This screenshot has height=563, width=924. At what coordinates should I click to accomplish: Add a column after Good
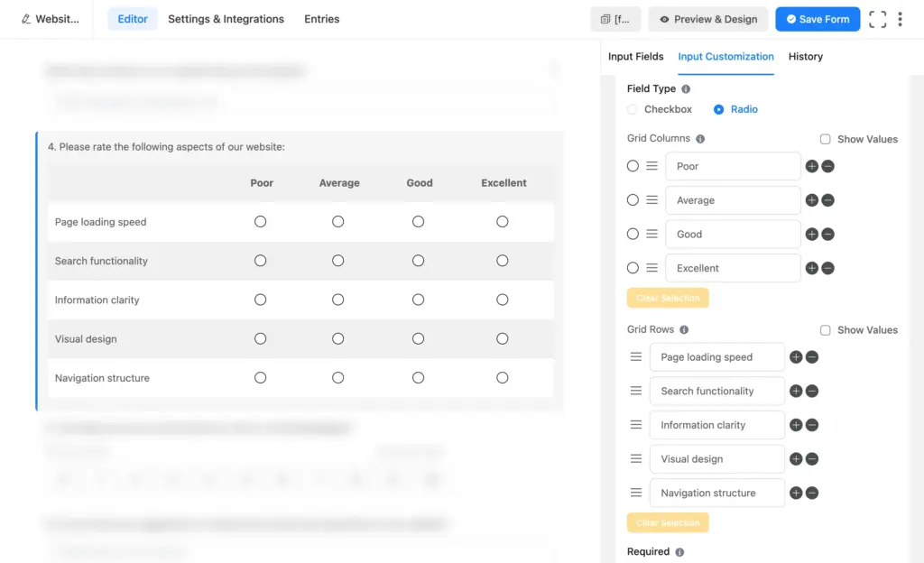click(x=811, y=235)
